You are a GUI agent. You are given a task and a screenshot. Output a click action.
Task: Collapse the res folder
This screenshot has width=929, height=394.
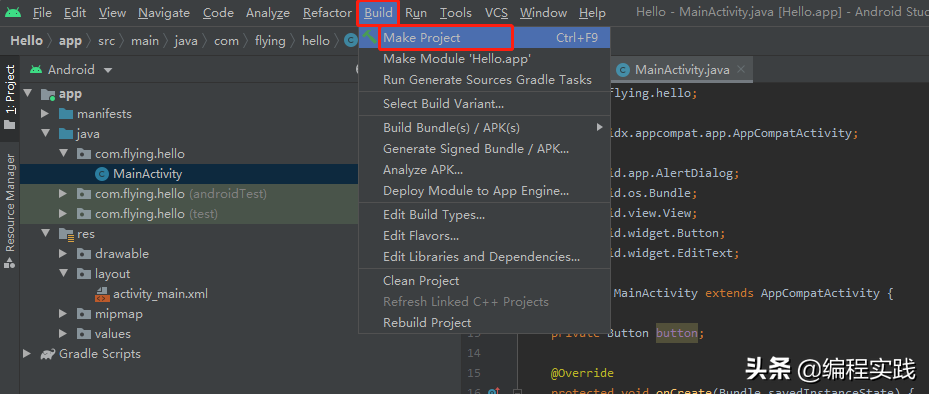[x=45, y=234]
